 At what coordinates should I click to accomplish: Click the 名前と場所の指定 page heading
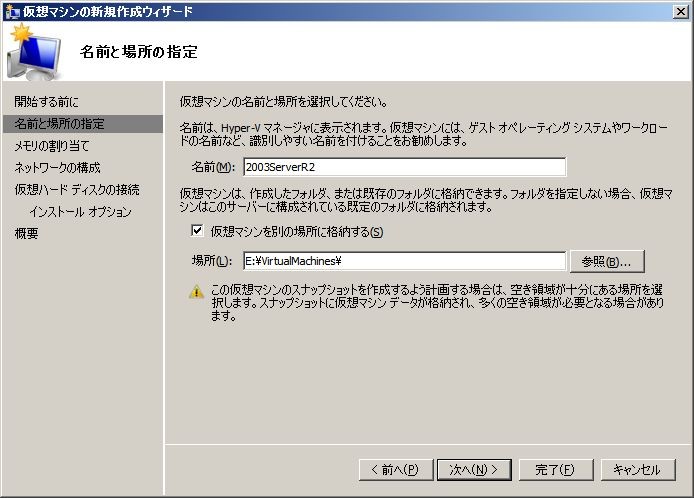(139, 52)
